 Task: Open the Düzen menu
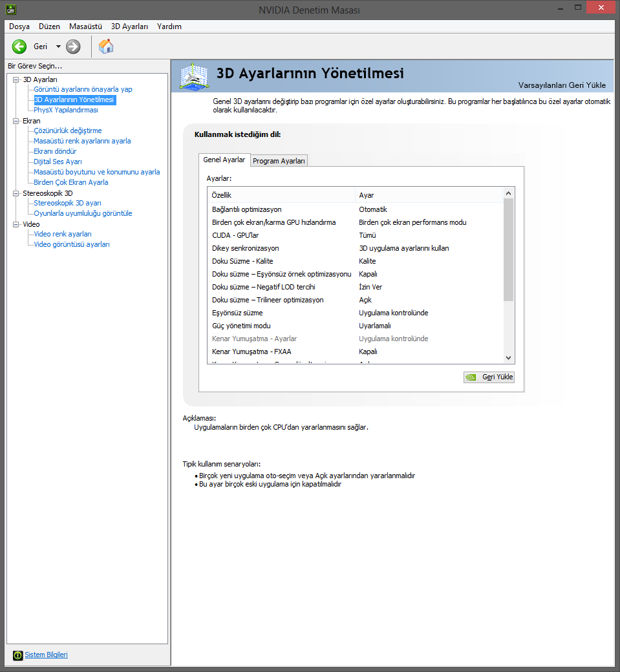tap(49, 26)
